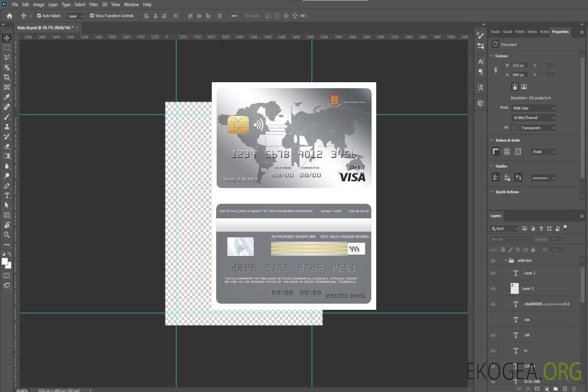588x392 pixels.
Task: Select the Rectangular Marquee tool
Action: (x=7, y=48)
